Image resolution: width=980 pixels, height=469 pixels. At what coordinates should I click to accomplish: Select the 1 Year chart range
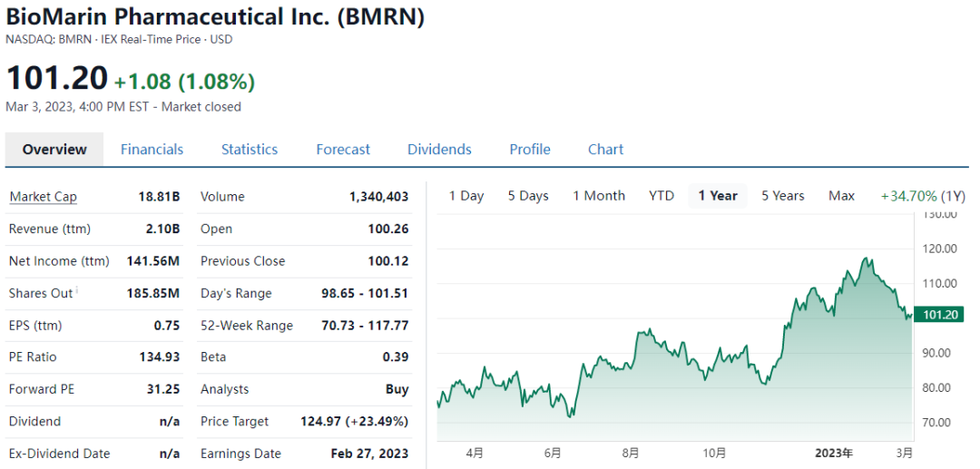(x=718, y=196)
